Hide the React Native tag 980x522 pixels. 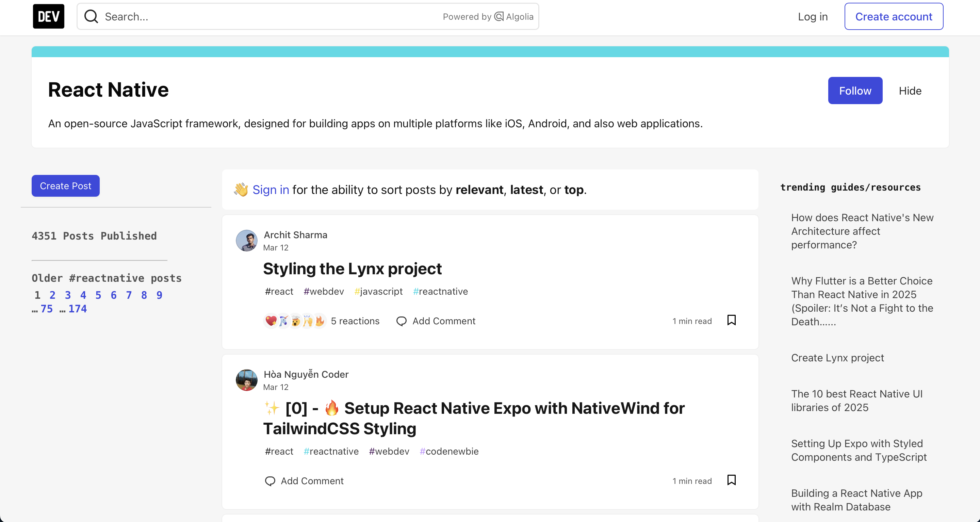point(910,91)
